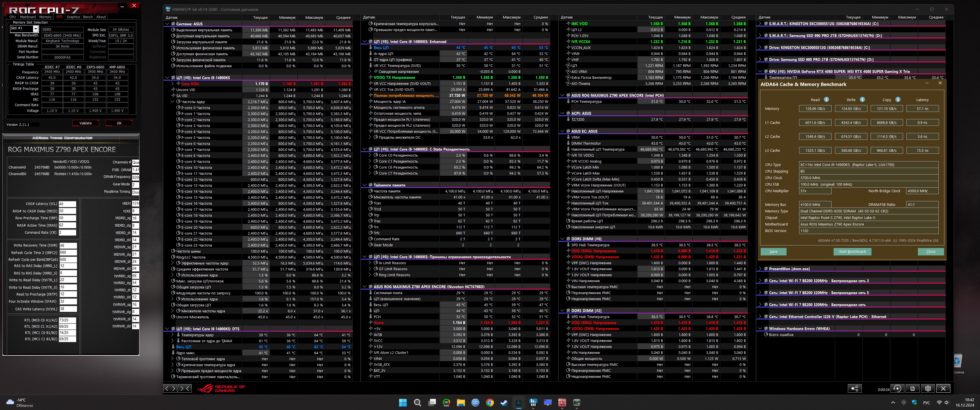
Task: Collapse the Тайминги памяти sensor group
Action: click(x=364, y=185)
